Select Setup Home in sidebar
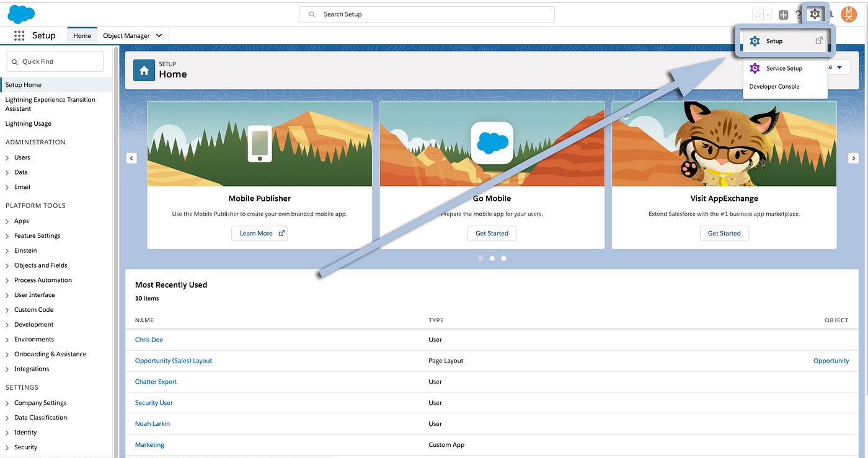868x458 pixels. pos(56,85)
